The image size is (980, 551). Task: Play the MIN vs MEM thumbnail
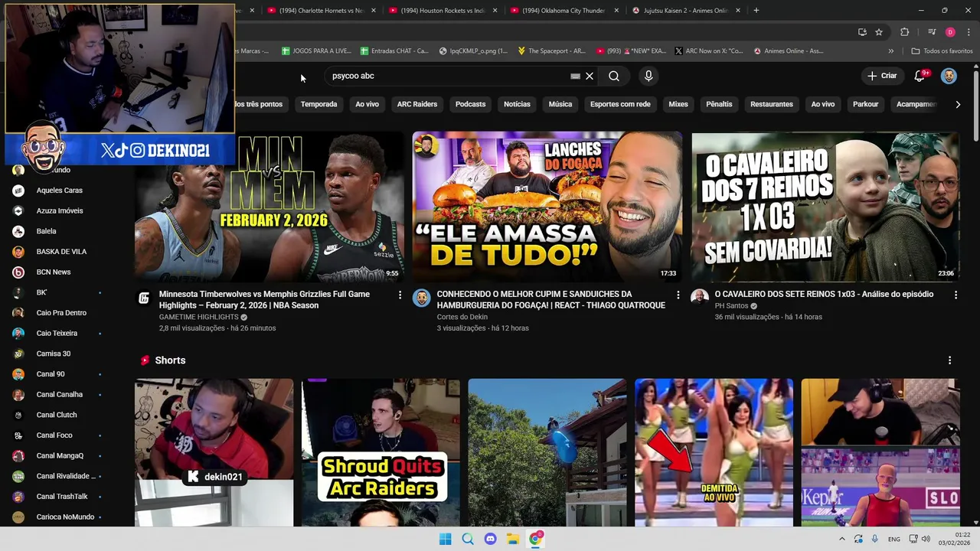tap(269, 207)
